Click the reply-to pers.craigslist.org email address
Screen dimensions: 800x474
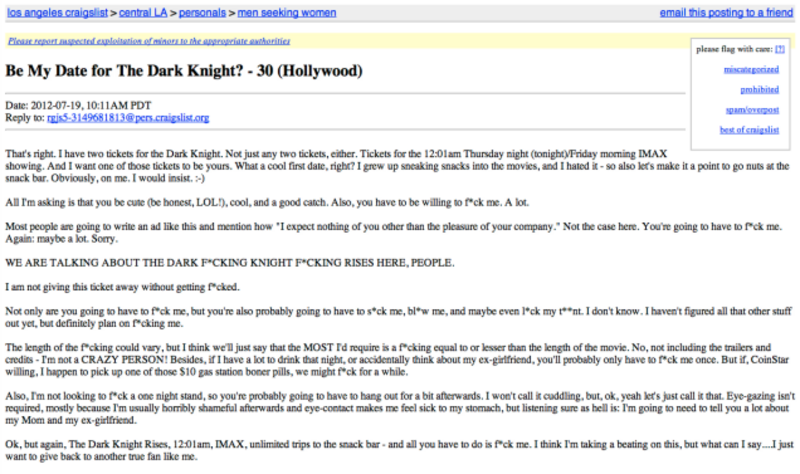(x=128, y=118)
